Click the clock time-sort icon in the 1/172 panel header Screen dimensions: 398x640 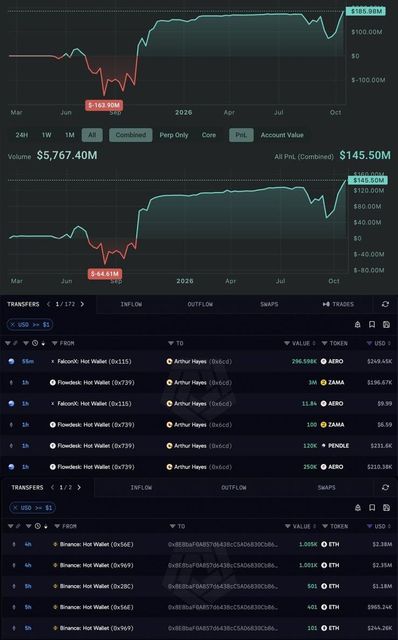click(x=35, y=343)
